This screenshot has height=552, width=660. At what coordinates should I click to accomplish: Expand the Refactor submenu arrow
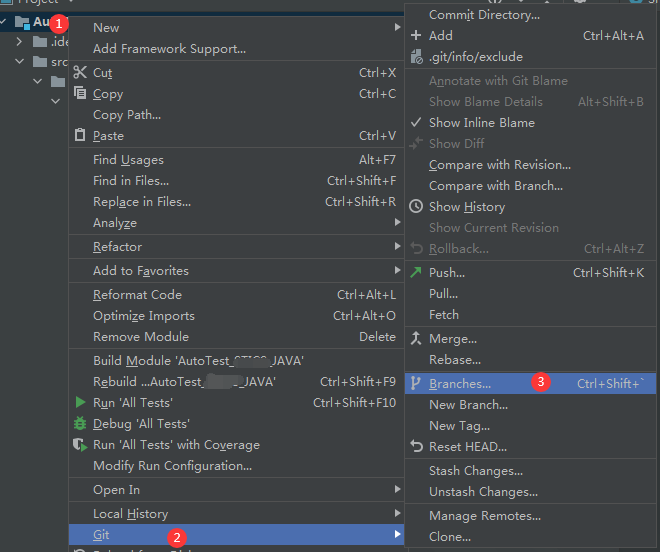click(x=397, y=247)
